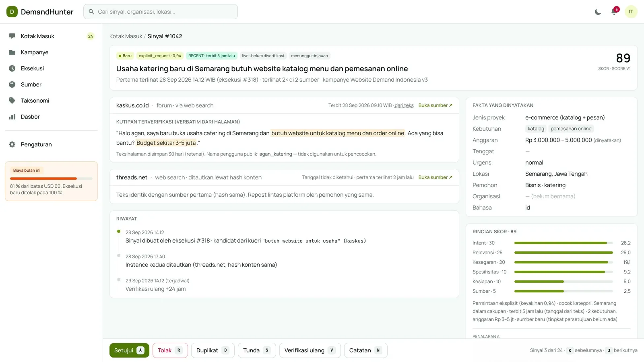Click the Taksonomi tag icon
The height and width of the screenshot is (362, 644).
[x=12, y=101]
